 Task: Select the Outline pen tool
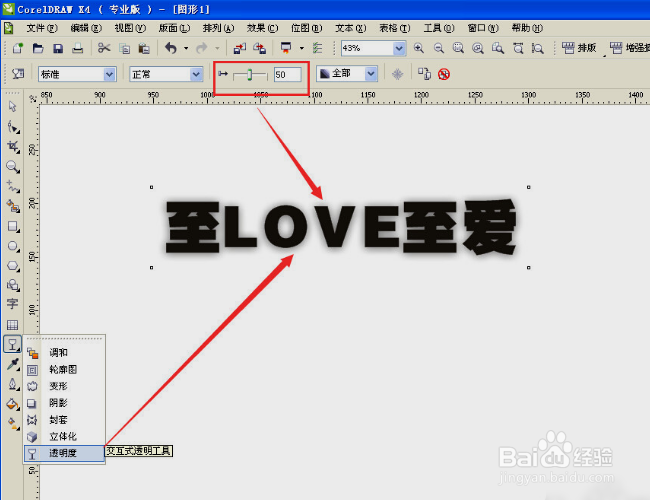13,384
